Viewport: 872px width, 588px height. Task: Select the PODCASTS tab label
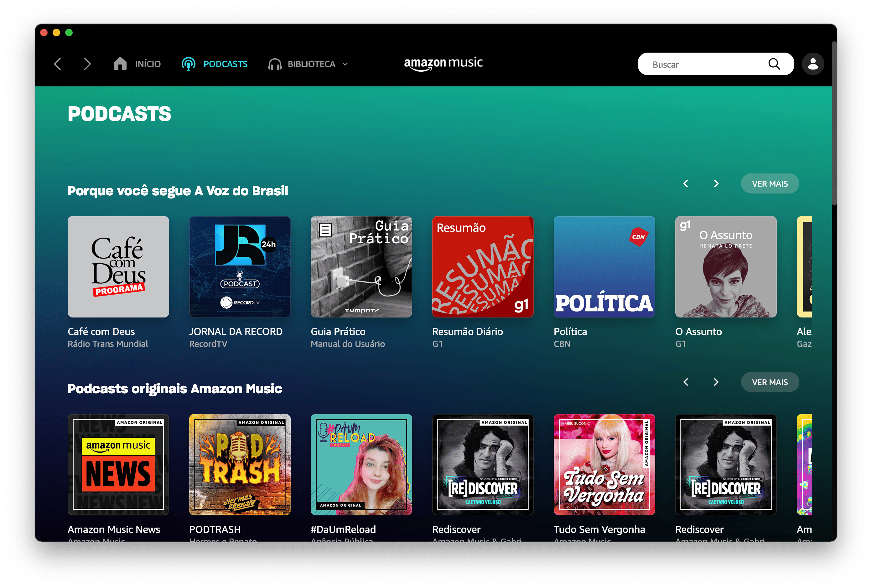tap(226, 64)
